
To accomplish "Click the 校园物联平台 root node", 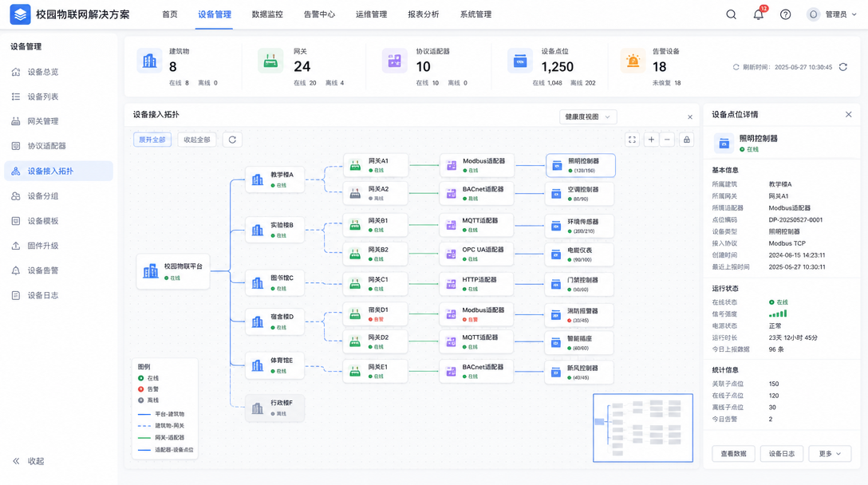I will pyautogui.click(x=173, y=271).
